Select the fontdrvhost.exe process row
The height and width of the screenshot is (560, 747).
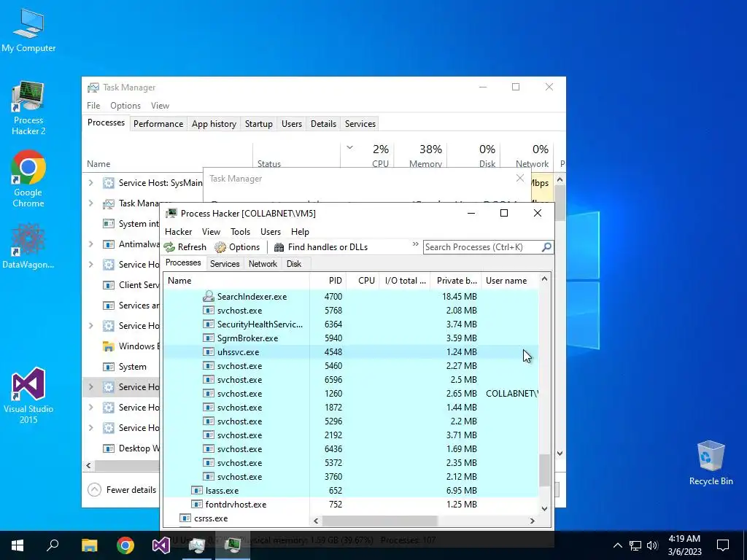tap(351, 505)
